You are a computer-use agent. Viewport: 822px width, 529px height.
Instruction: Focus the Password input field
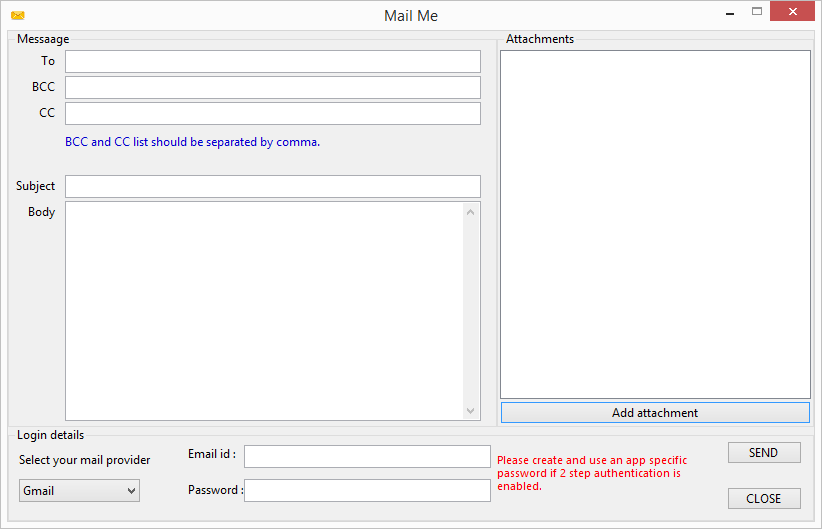(x=367, y=490)
